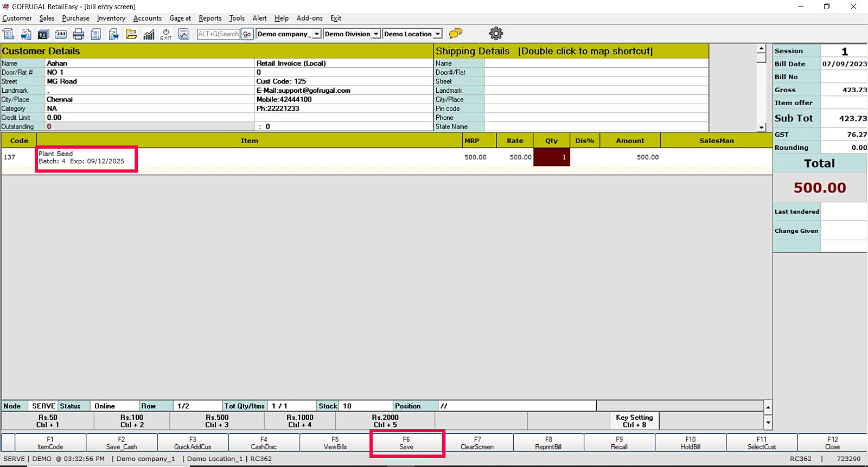Click the customer name Aahan field

pyautogui.click(x=150, y=63)
